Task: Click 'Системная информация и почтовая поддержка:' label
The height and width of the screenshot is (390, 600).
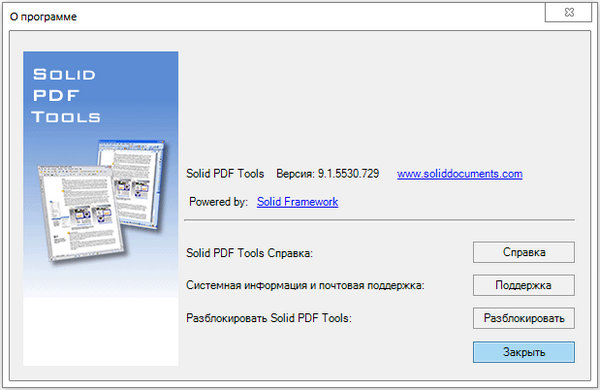Action: [x=305, y=286]
